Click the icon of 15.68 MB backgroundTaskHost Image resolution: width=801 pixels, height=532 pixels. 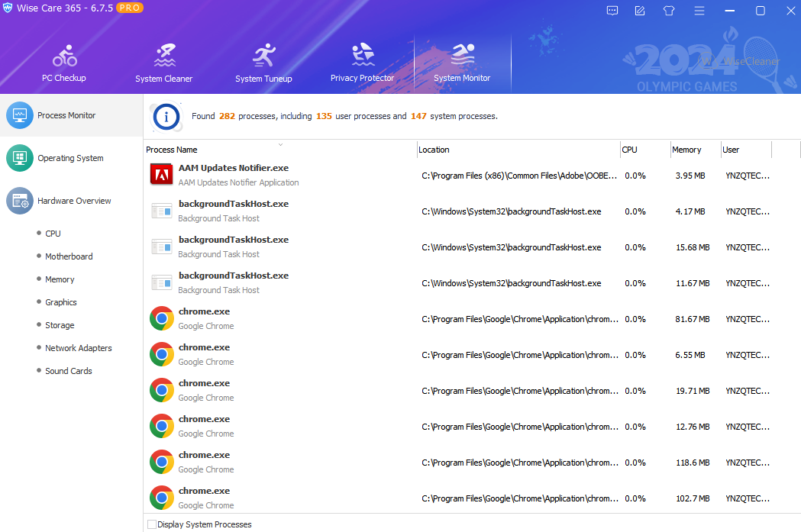(161, 247)
